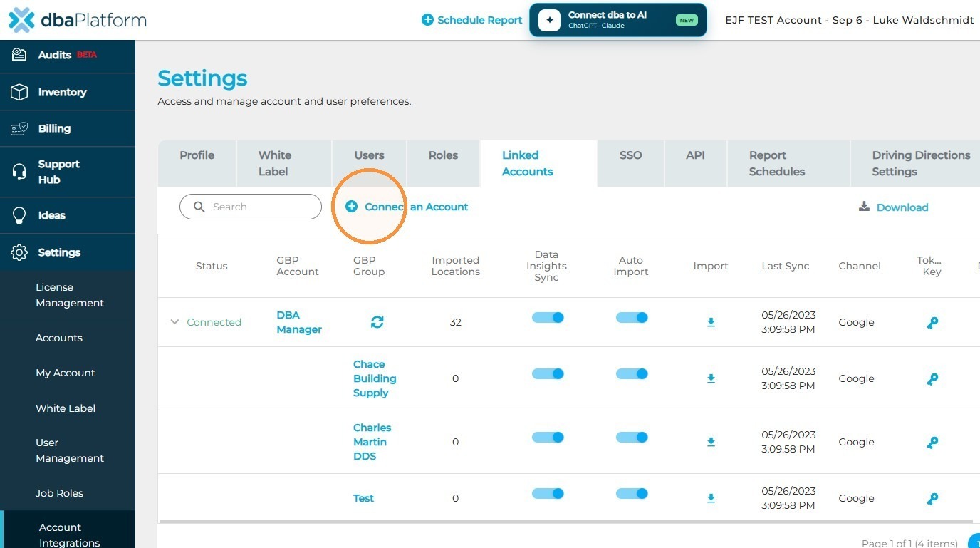The height and width of the screenshot is (548, 980).
Task: Toggle Auto Import for DBA Manager
Action: pos(632,318)
